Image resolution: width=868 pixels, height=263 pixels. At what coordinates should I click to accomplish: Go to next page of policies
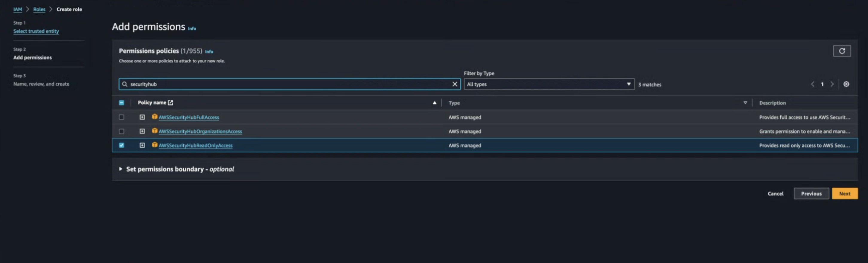pos(832,84)
